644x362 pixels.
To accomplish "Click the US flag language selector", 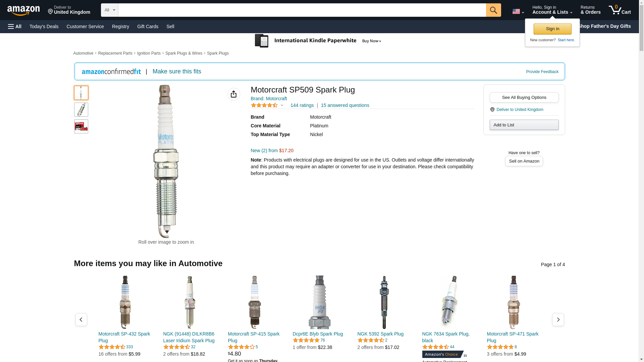I will pos(518,11).
